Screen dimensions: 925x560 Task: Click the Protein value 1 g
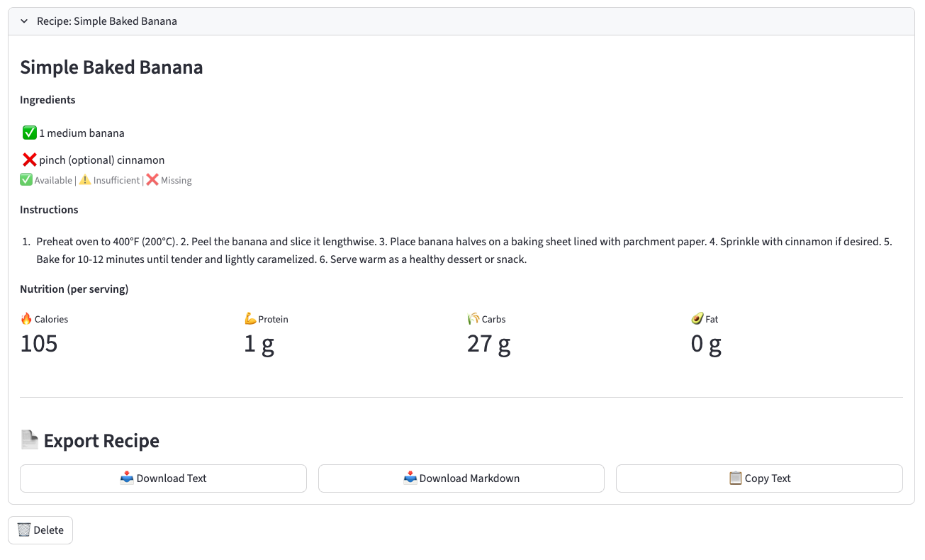259,344
